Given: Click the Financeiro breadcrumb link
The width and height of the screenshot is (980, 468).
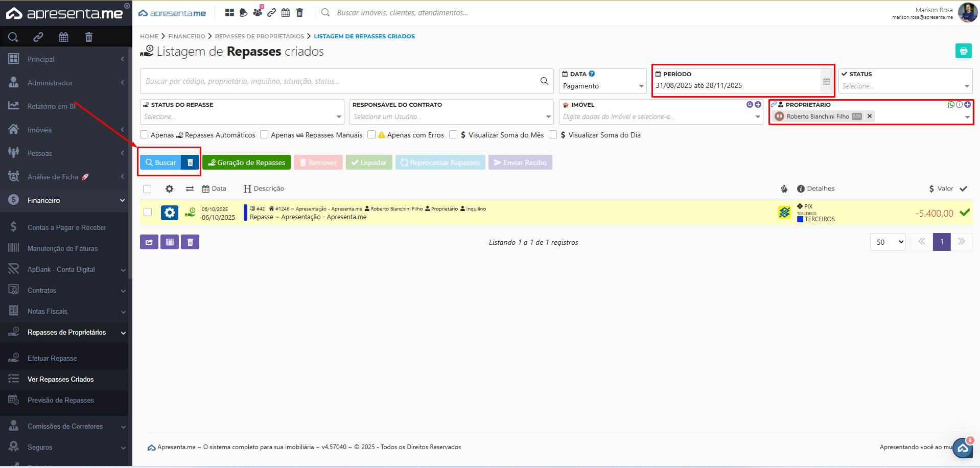Looking at the screenshot, I should (186, 36).
